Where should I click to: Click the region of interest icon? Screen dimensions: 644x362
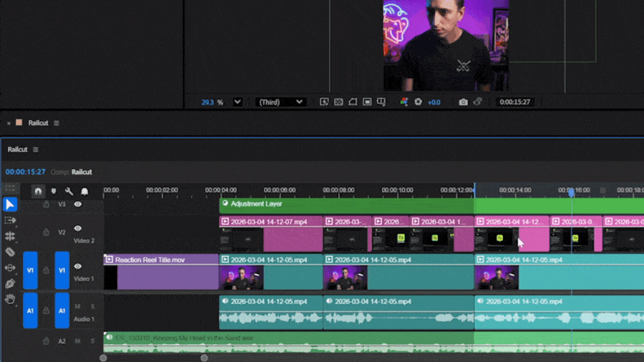367,102
